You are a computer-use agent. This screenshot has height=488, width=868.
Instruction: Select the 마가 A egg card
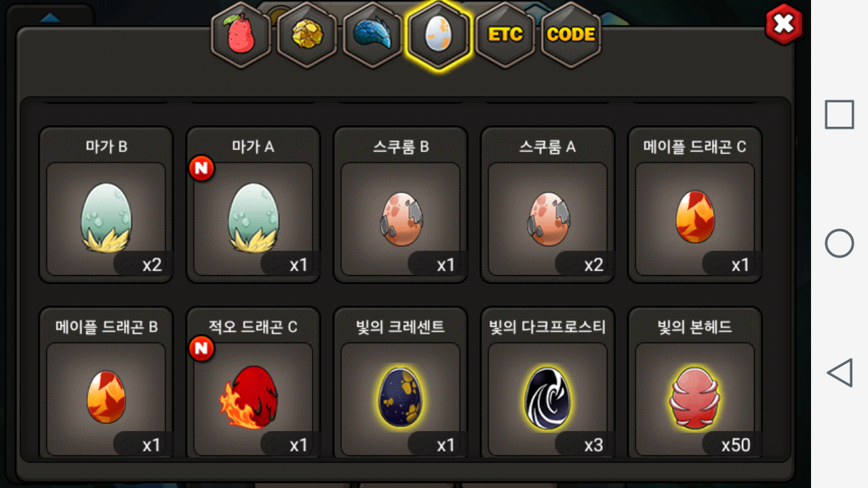click(253, 205)
